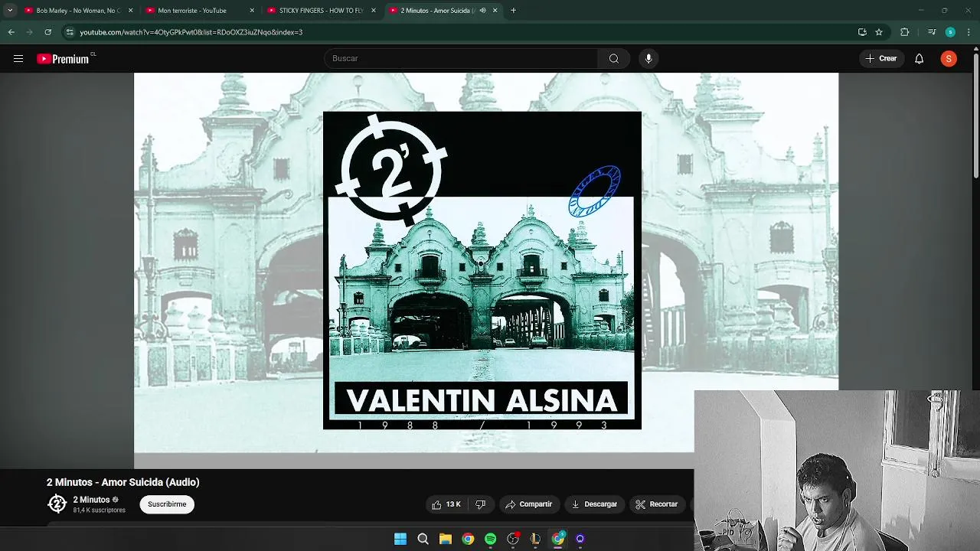Reload the current page
Screen dimensions: 980x551
(47, 32)
